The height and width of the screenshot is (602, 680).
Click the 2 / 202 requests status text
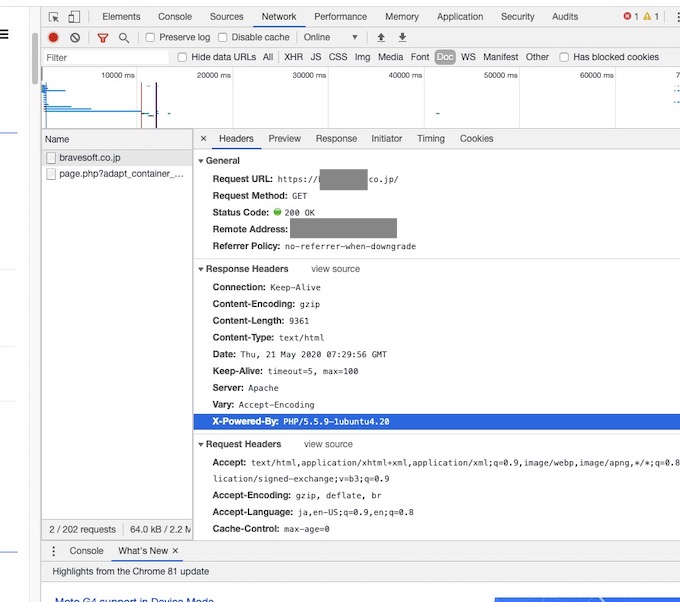coord(82,530)
